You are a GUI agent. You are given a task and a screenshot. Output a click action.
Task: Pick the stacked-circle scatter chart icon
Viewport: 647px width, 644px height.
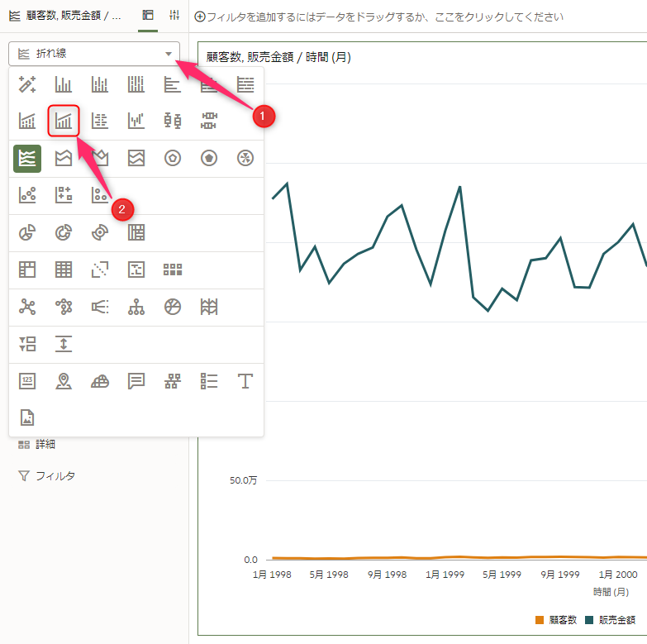[x=100, y=195]
